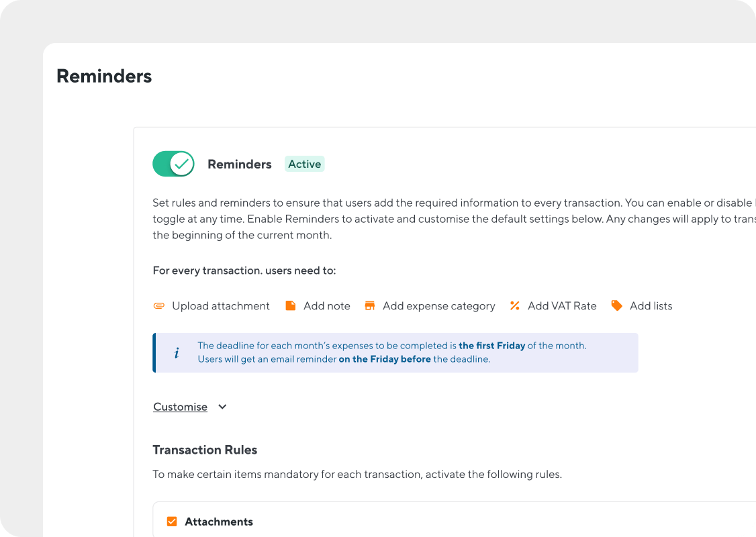This screenshot has height=537, width=756.
Task: Click the paperclip Upload attachment icon
Action: (158, 306)
